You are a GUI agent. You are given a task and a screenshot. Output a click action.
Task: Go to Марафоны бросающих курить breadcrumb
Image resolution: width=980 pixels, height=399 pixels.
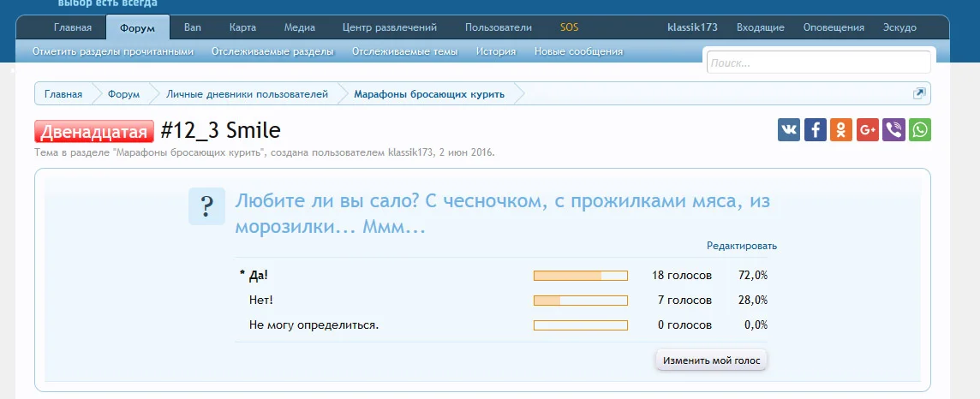coord(429,94)
